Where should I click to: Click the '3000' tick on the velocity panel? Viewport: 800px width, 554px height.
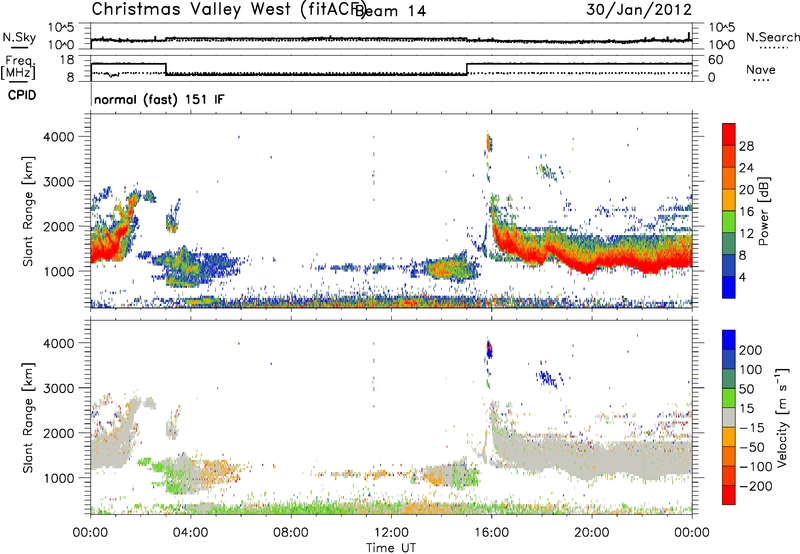[59, 388]
